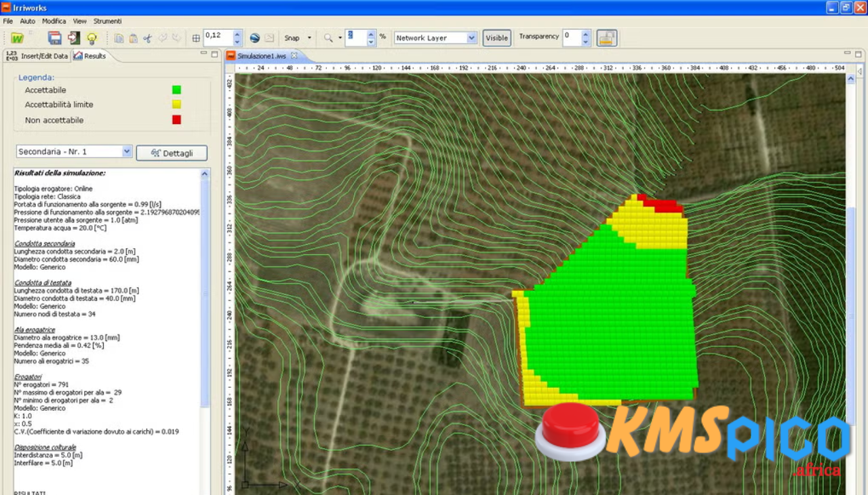Click the green Accettabile legend swatch

(x=176, y=90)
